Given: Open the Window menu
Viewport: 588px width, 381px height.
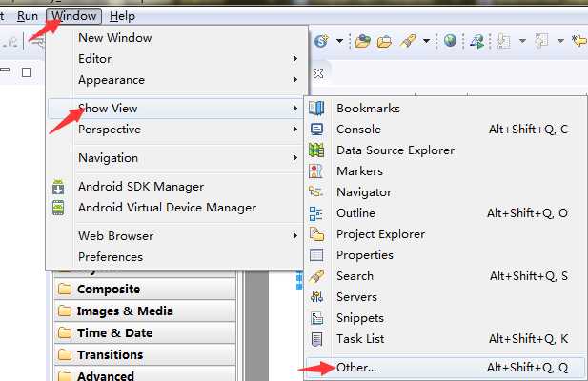Looking at the screenshot, I should (x=74, y=16).
